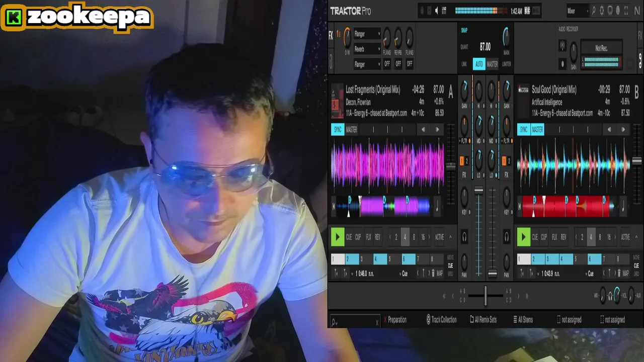Click Deck B key lock note icon

(623, 206)
